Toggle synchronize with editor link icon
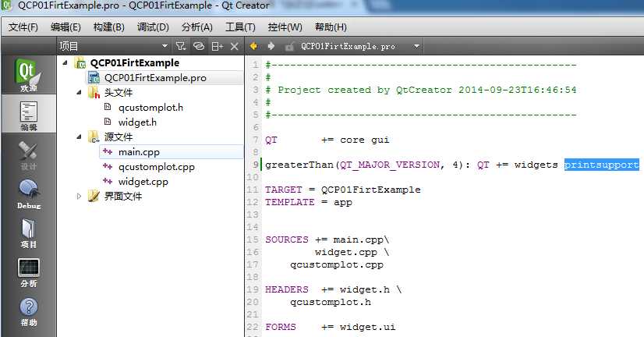 [x=199, y=46]
